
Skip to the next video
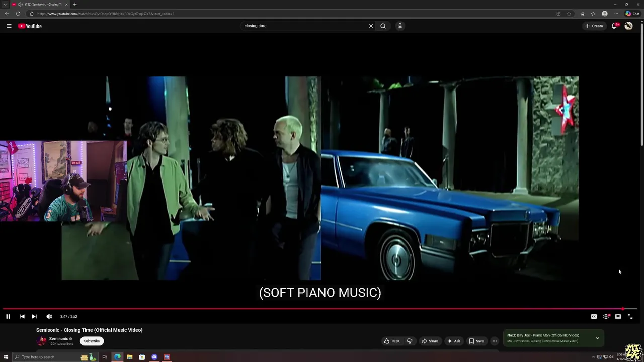point(34,316)
